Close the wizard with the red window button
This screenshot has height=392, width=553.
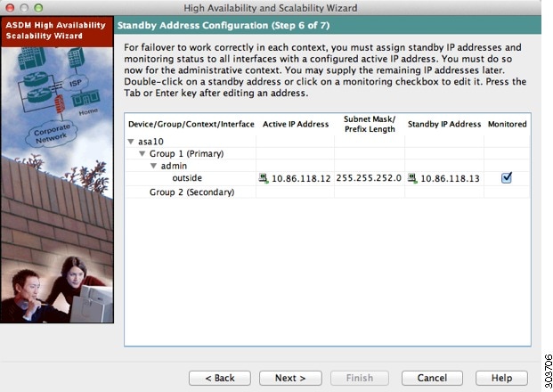tap(10, 7)
